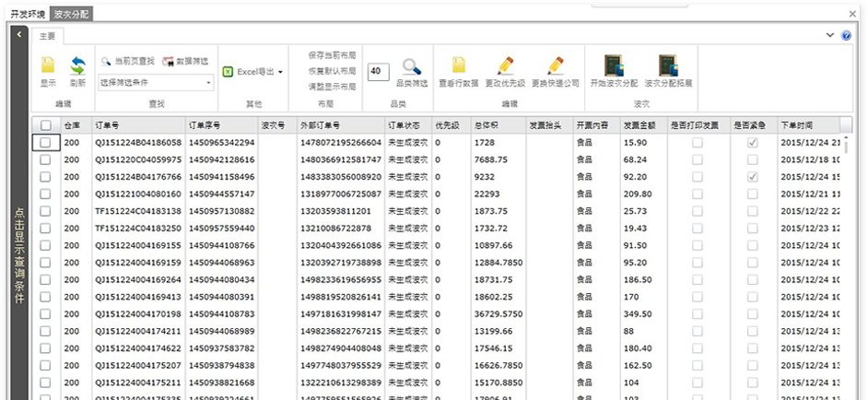Expand the Excel导出 dropdown arrow
The height and width of the screenshot is (400, 868).
[x=280, y=72]
